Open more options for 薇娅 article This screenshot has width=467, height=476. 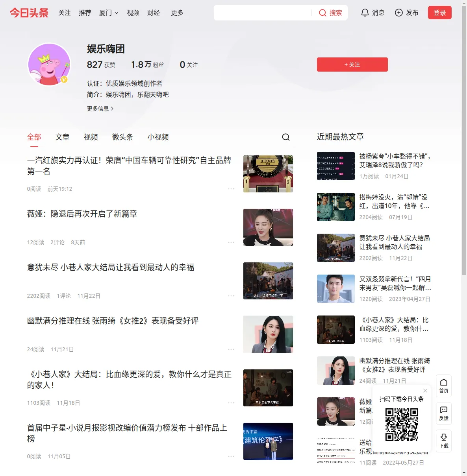(231, 242)
